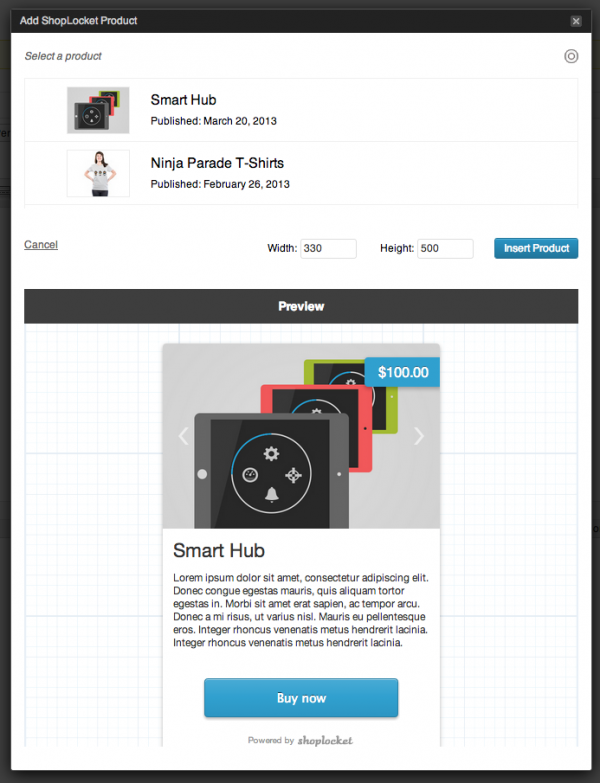This screenshot has width=600, height=783.
Task: Select the Smart Hub product thumbnail
Action: pyautogui.click(x=98, y=110)
